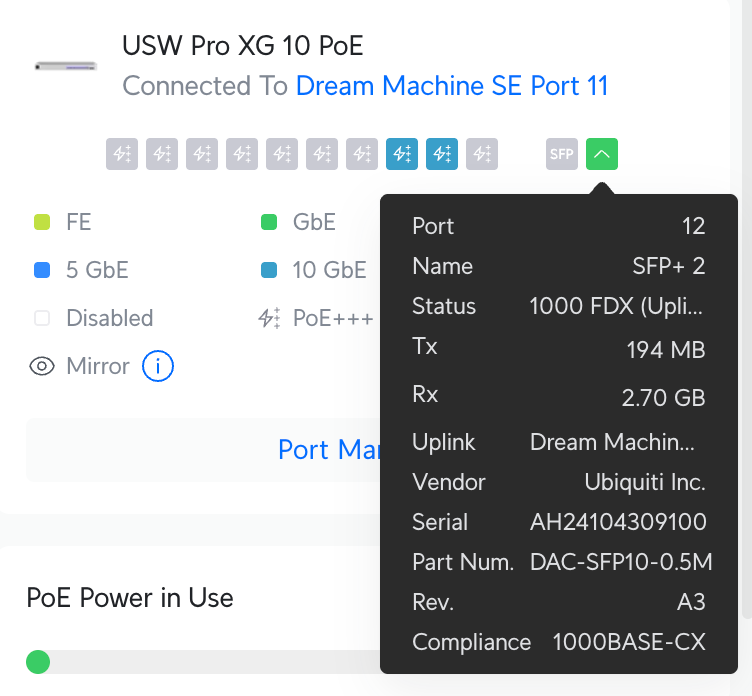The width and height of the screenshot is (752, 696).
Task: Click the Uplink Dream Machin... value
Action: [x=612, y=442]
